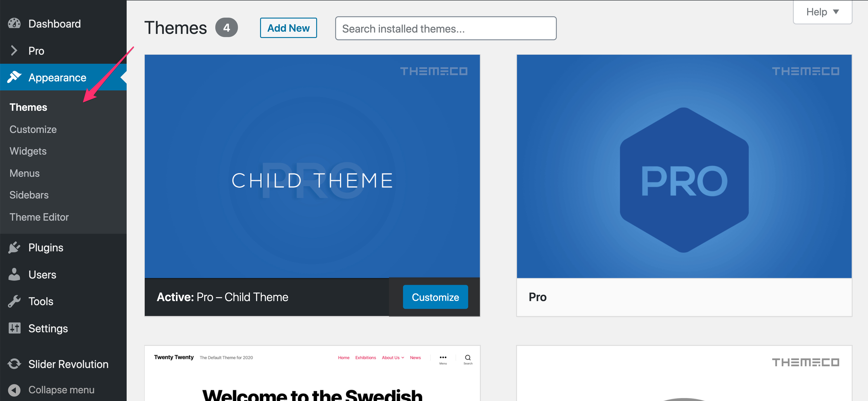Click the search icon in Twenty Twenty preview
This screenshot has height=401, width=868.
click(x=468, y=358)
